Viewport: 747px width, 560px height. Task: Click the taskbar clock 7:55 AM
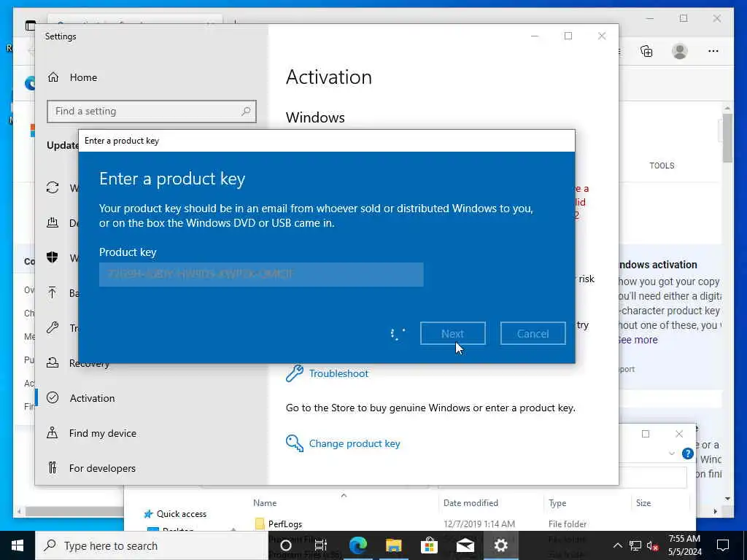click(x=684, y=539)
